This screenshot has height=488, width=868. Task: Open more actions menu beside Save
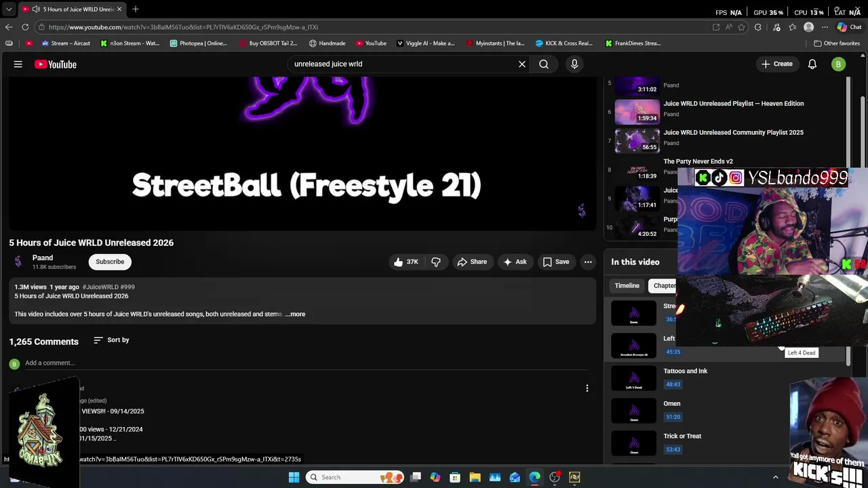588,262
